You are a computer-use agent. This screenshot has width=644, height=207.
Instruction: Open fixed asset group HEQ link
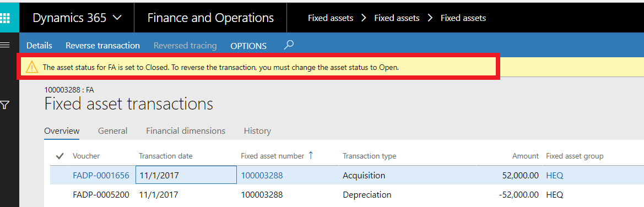(554, 176)
